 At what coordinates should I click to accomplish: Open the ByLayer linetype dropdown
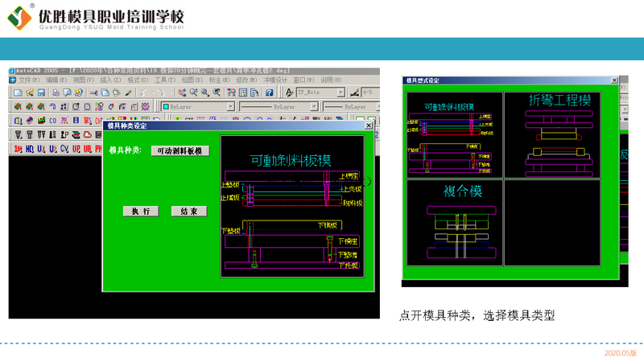316,106
